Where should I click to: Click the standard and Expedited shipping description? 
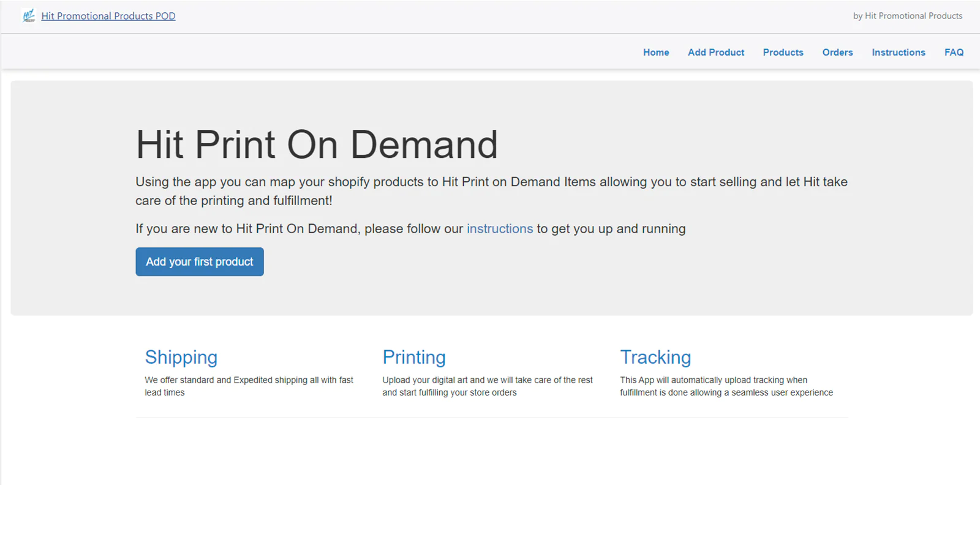(249, 386)
